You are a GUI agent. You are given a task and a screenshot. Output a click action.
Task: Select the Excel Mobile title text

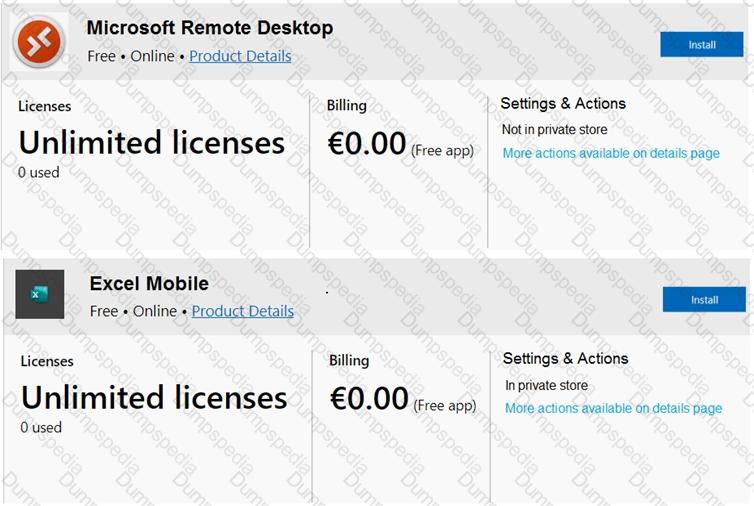(149, 283)
